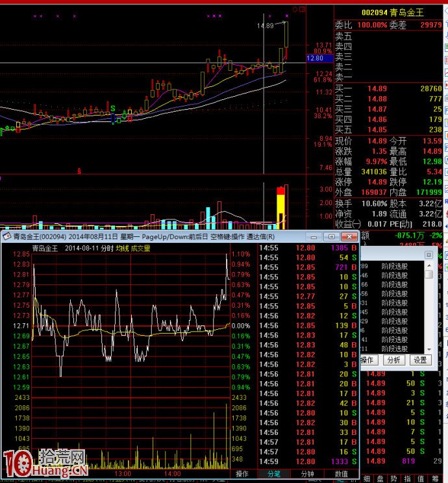The height and width of the screenshot is (483, 448).
Task: Click the popup window title bar icon
Action: point(6,236)
